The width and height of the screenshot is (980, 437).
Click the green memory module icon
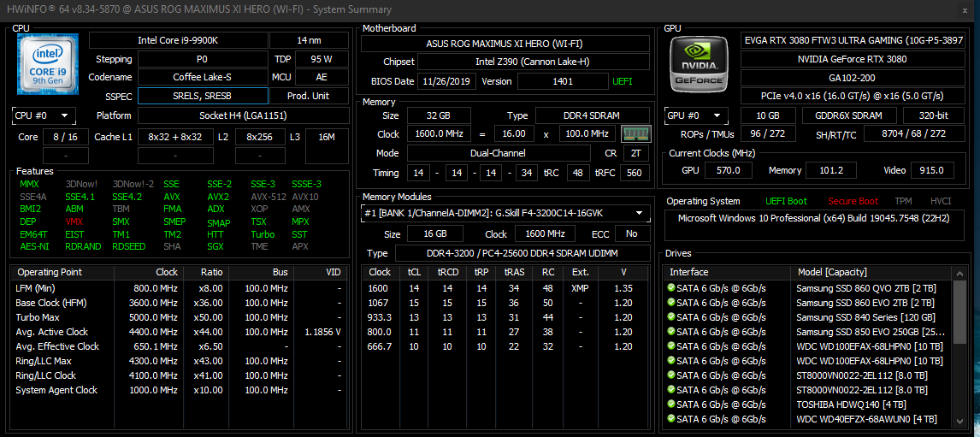click(x=636, y=133)
